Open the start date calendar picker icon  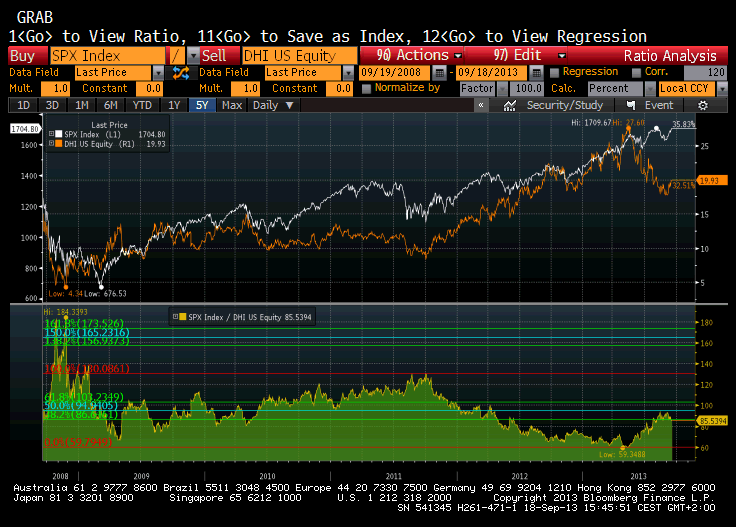tap(439, 73)
